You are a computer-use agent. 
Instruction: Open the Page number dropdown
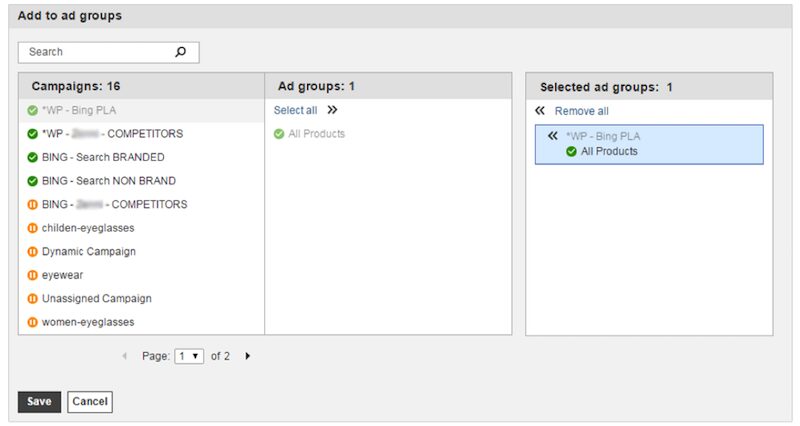(189, 356)
